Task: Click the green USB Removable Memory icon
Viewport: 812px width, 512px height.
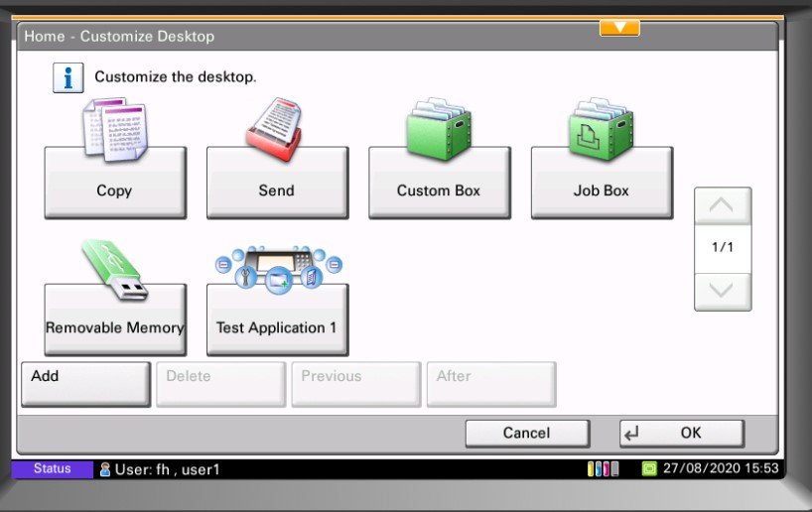Action: click(114, 271)
